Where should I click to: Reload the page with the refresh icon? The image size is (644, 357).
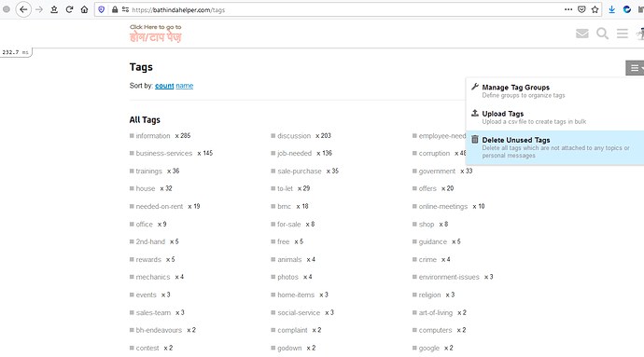click(69, 9)
